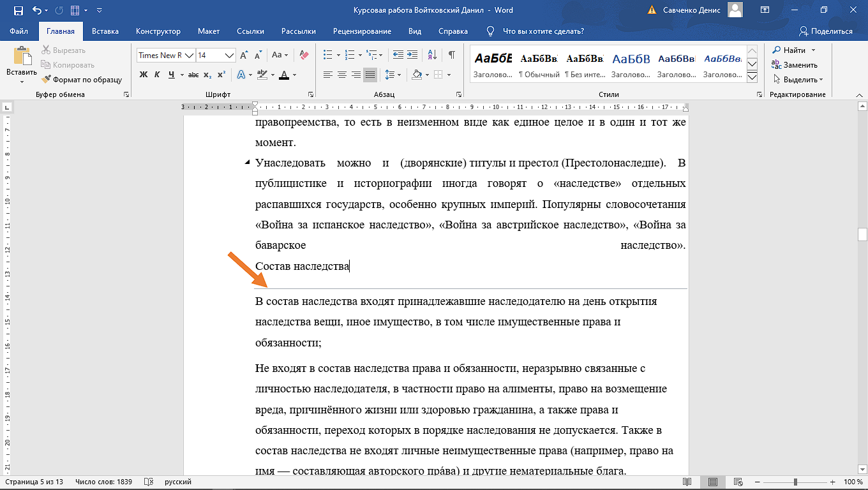Toggle superscript x² formatting
The width and height of the screenshot is (868, 490).
221,75
